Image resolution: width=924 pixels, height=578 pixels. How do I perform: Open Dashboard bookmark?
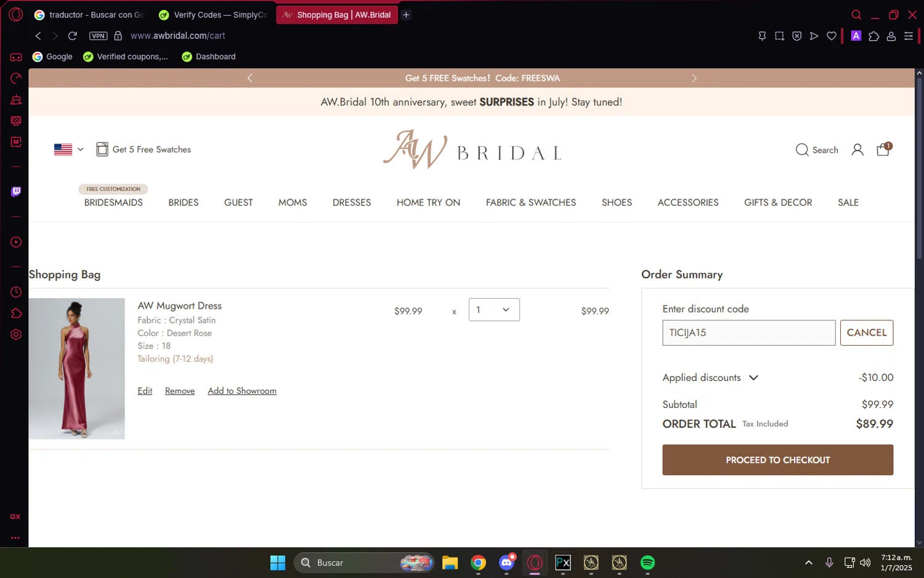point(209,57)
